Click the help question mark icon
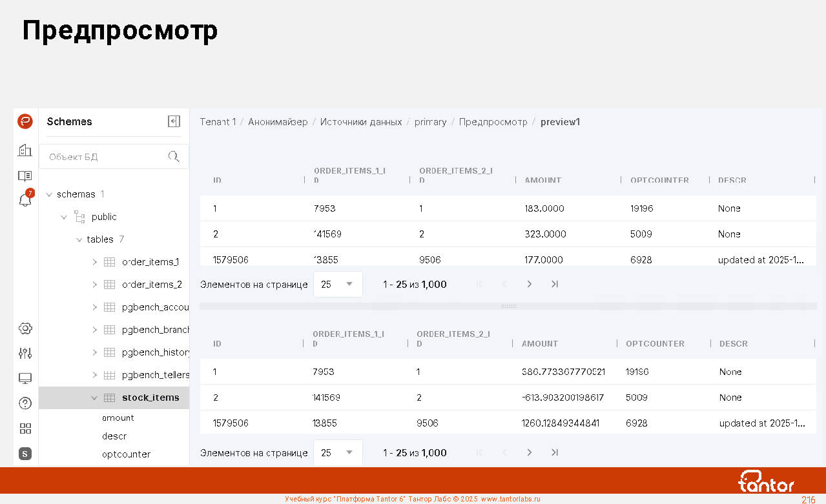 point(25,403)
